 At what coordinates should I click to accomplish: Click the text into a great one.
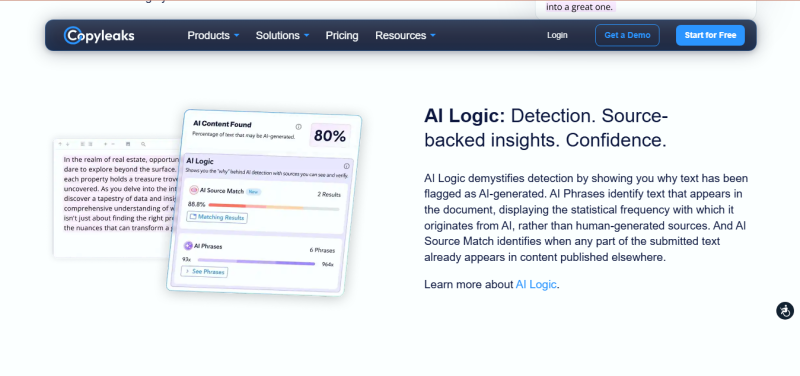pyautogui.click(x=580, y=7)
